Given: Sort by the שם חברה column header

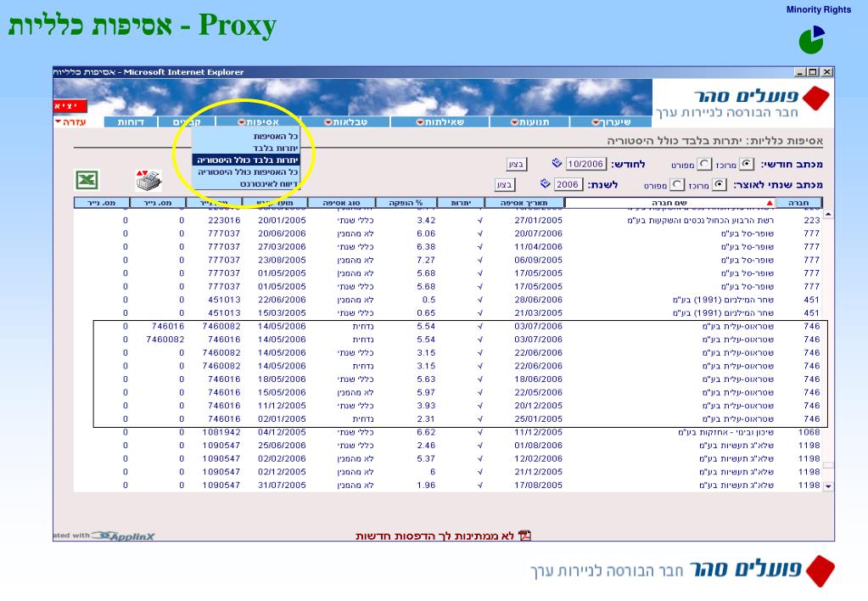Looking at the screenshot, I should 669,203.
